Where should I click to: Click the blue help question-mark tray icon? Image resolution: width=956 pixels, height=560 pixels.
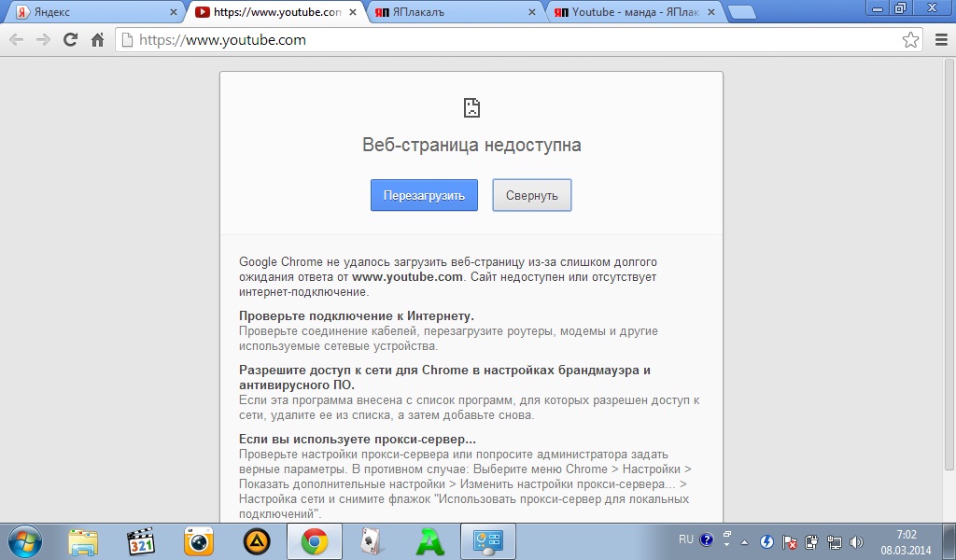pyautogui.click(x=707, y=539)
